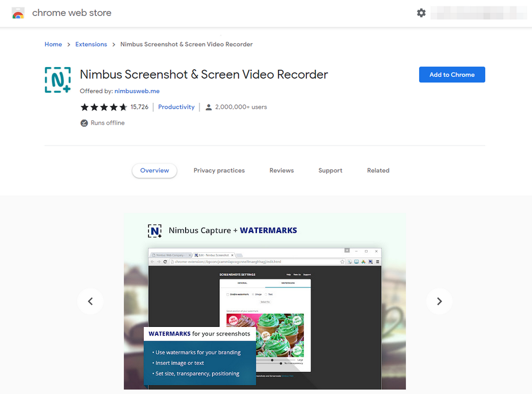Go to Home breadcrumb link

pos(53,45)
